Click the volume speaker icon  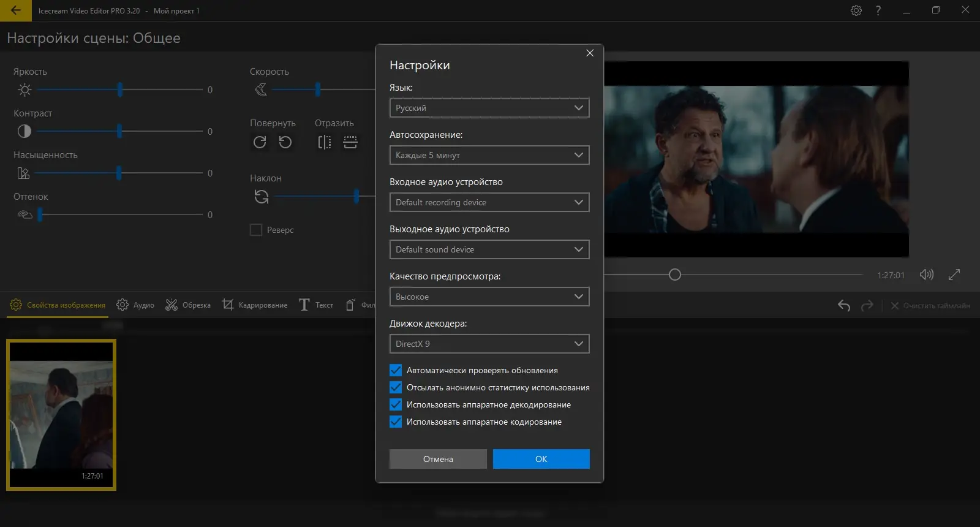click(x=926, y=275)
